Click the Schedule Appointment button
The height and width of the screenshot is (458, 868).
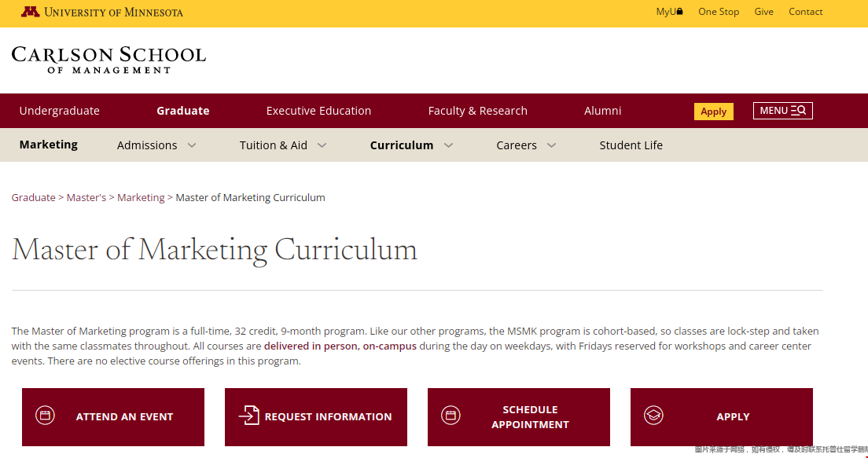pyautogui.click(x=519, y=416)
